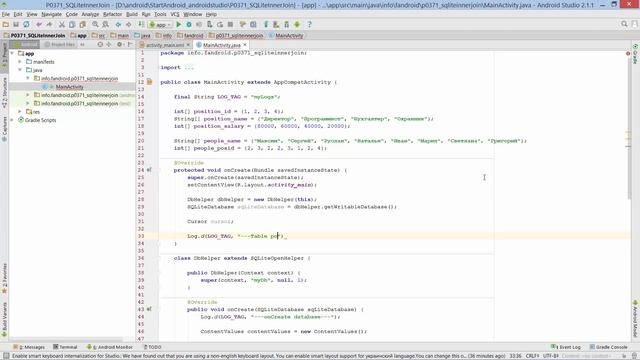Click the Save All toolbar icon
The width and height of the screenshot is (640, 360).
(16, 24)
